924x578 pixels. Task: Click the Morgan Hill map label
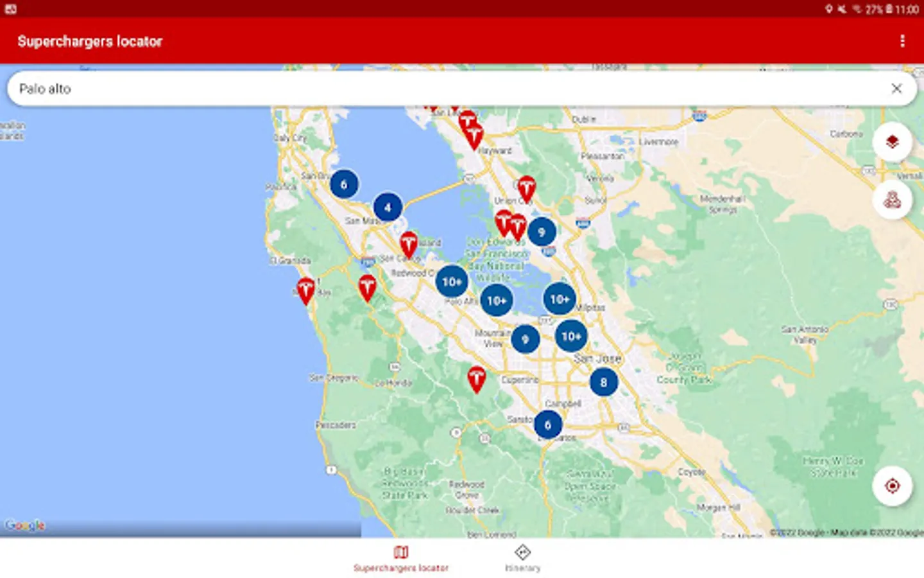click(718, 507)
